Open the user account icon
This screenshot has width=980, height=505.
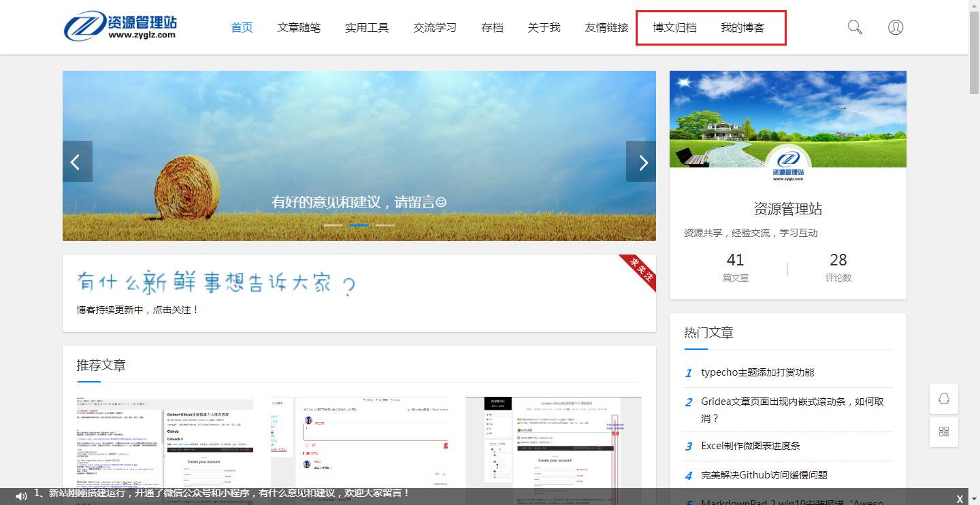coord(896,27)
